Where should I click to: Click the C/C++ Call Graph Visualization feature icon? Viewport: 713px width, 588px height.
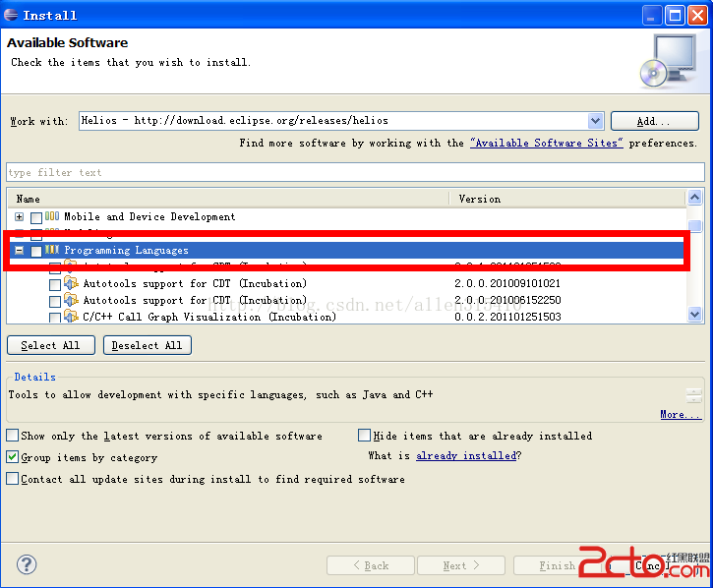click(x=71, y=316)
